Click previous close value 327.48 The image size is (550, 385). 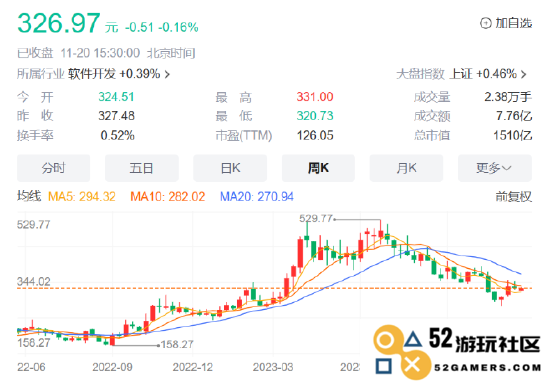pyautogui.click(x=116, y=116)
